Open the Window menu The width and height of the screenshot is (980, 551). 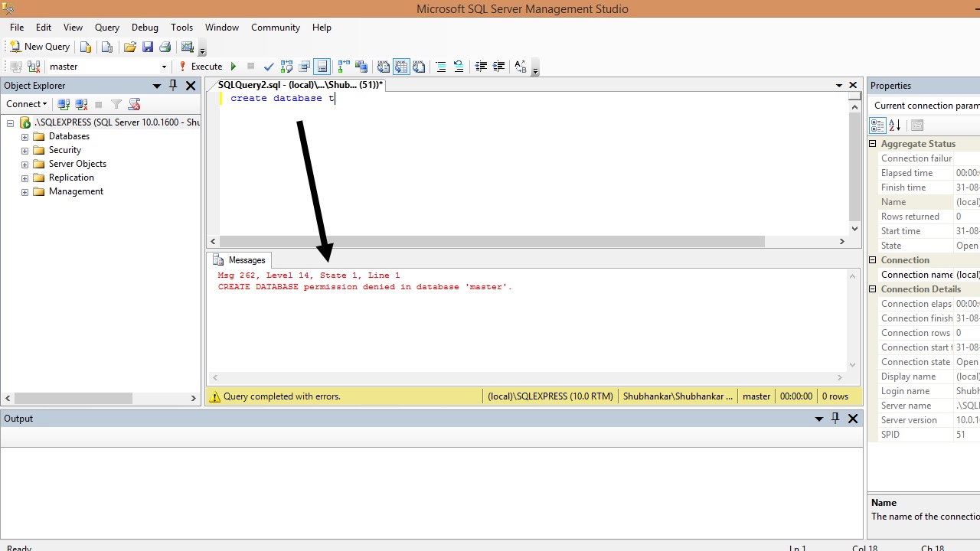(x=222, y=28)
